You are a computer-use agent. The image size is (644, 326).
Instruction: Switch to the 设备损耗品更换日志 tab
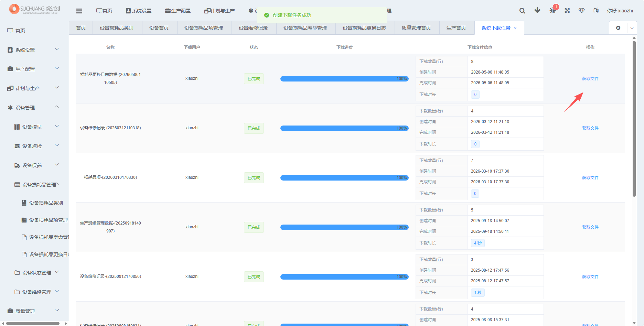[x=364, y=28]
